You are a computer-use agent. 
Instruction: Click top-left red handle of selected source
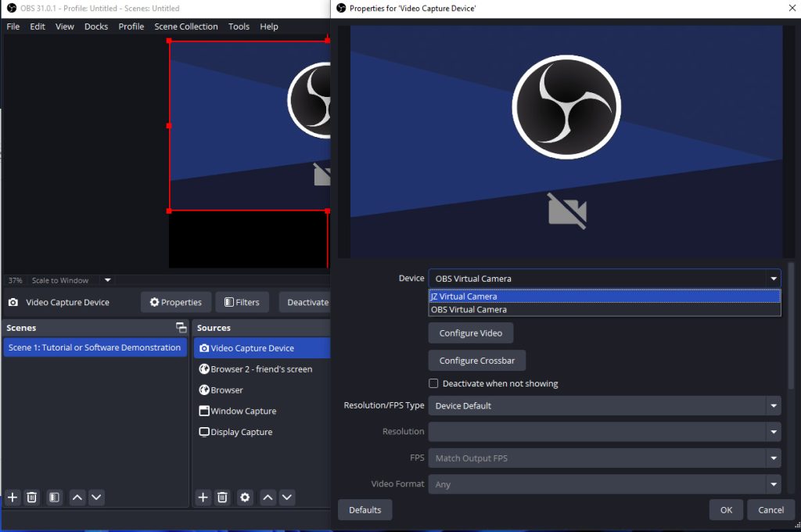pos(169,41)
